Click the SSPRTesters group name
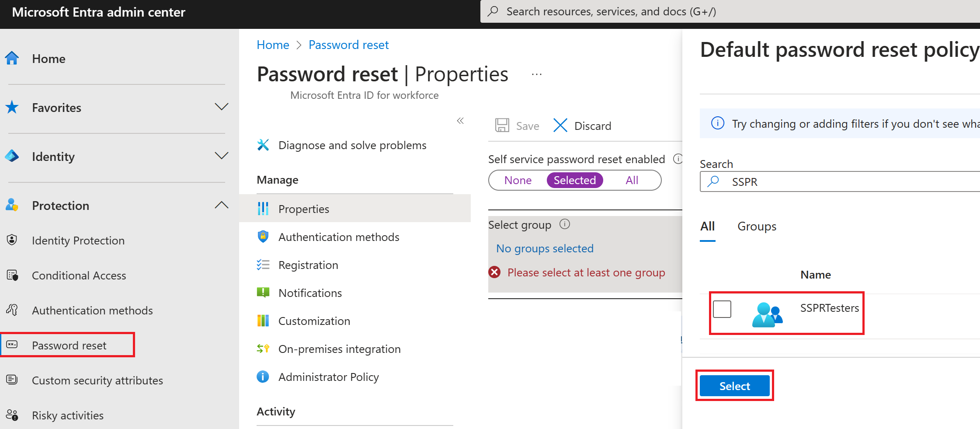Viewport: 980px width, 429px height. 830,308
